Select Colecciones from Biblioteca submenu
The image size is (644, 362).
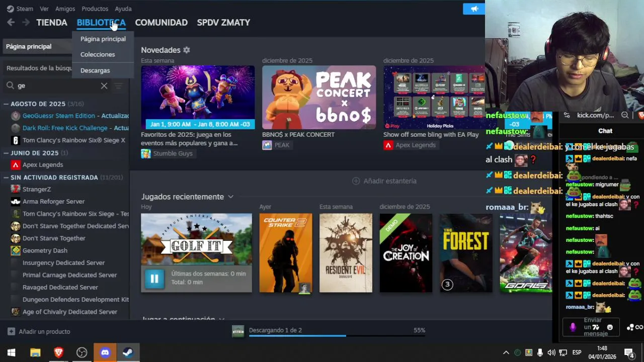(x=98, y=54)
